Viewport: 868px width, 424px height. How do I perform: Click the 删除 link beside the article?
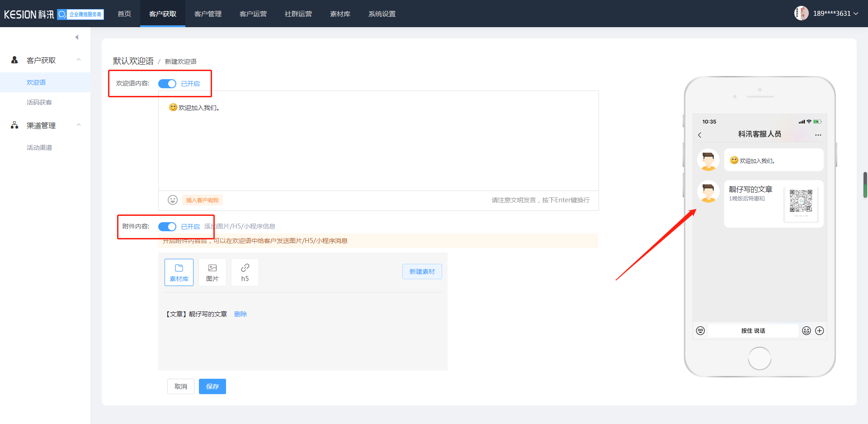coord(241,314)
